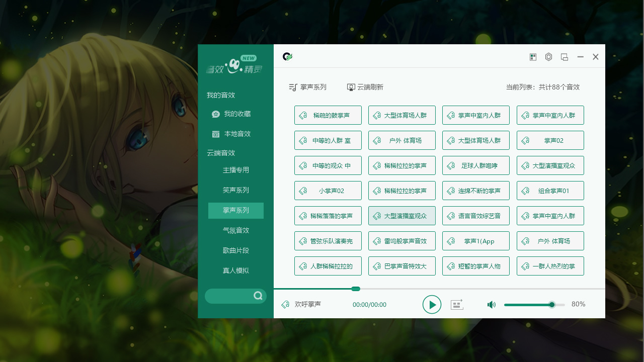This screenshot has height=362, width=644.
Task: Select the 主播专用 category
Action: pos(235,170)
